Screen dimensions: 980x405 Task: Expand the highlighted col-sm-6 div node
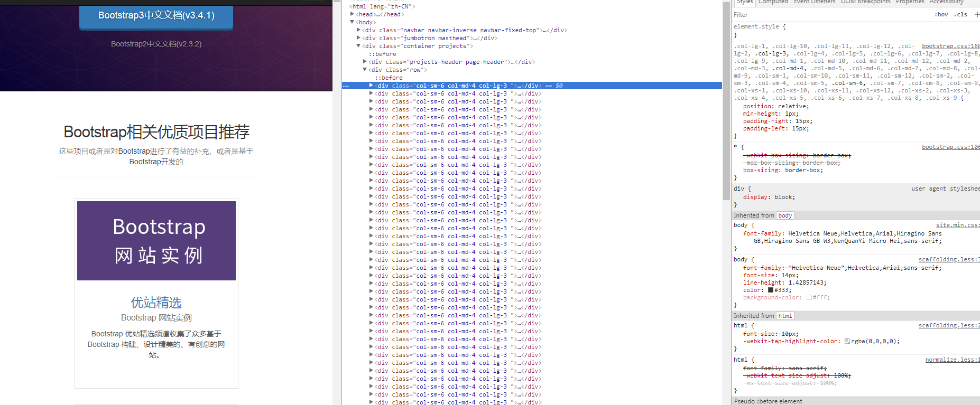pyautogui.click(x=371, y=86)
